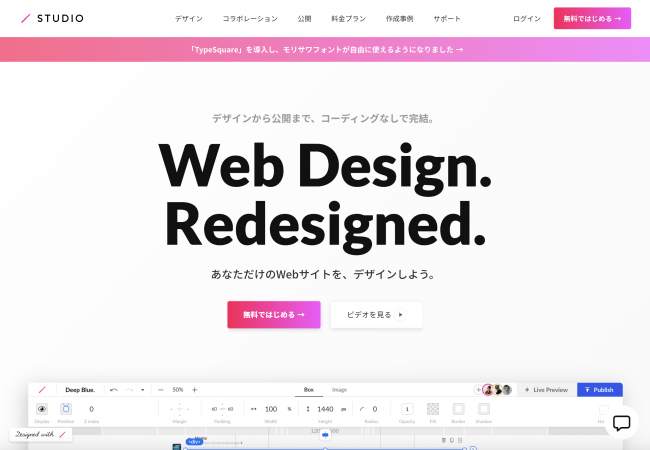
Task: Click the ビデオを見る button
Action: pos(376,314)
